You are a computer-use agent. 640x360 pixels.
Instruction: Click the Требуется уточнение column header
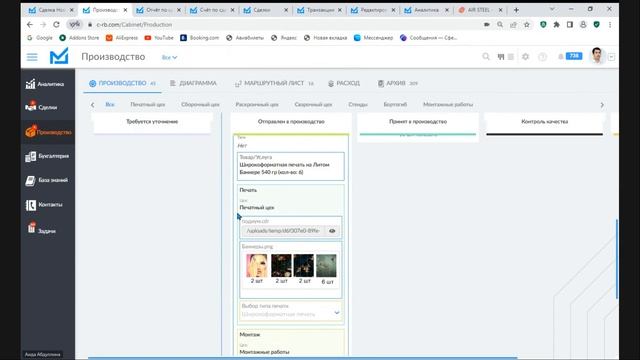point(152,122)
